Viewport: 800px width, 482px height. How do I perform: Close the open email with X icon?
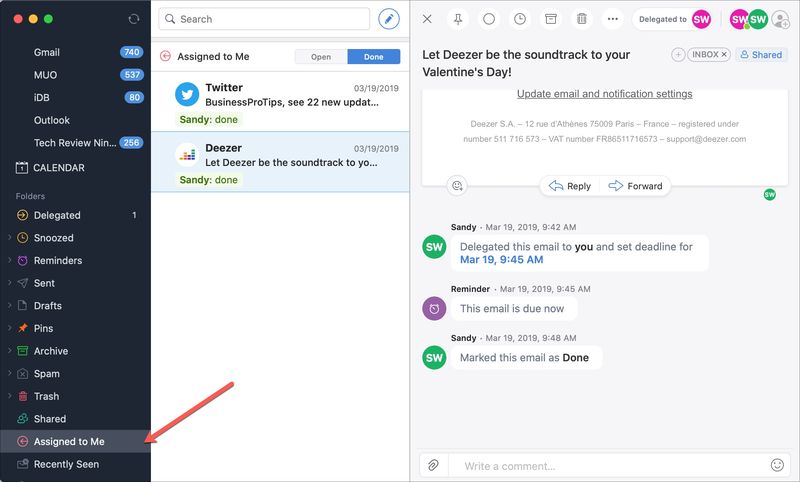click(x=427, y=19)
